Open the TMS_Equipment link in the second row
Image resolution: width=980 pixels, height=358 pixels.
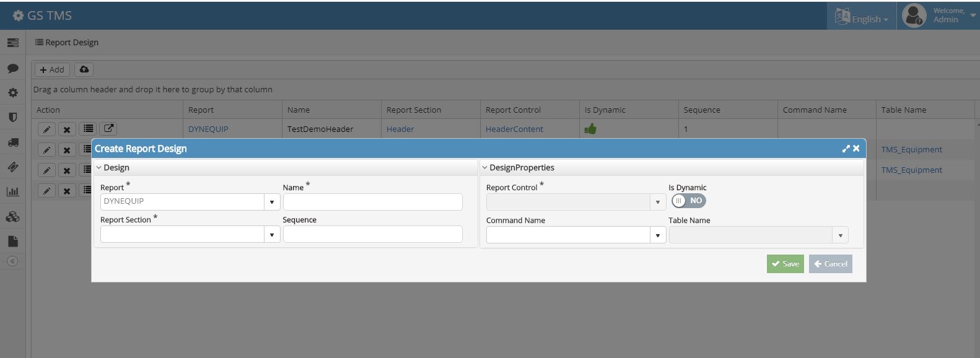(911, 149)
